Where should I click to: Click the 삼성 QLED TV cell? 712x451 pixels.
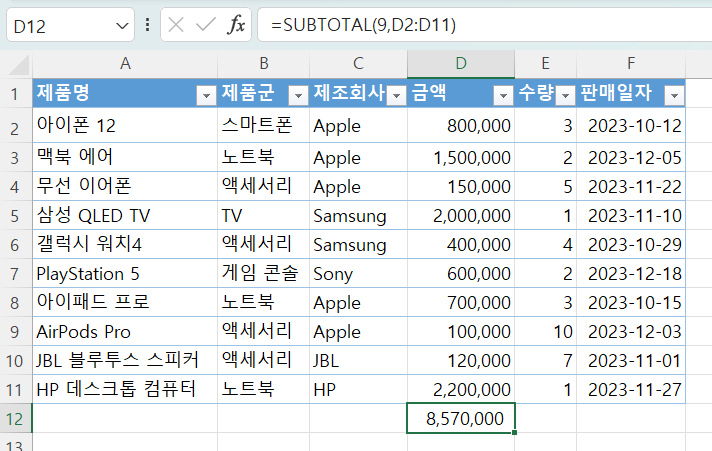[x=125, y=216]
